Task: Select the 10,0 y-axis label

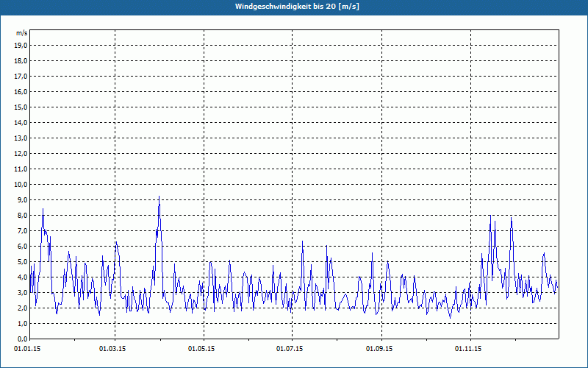Action: pos(21,185)
